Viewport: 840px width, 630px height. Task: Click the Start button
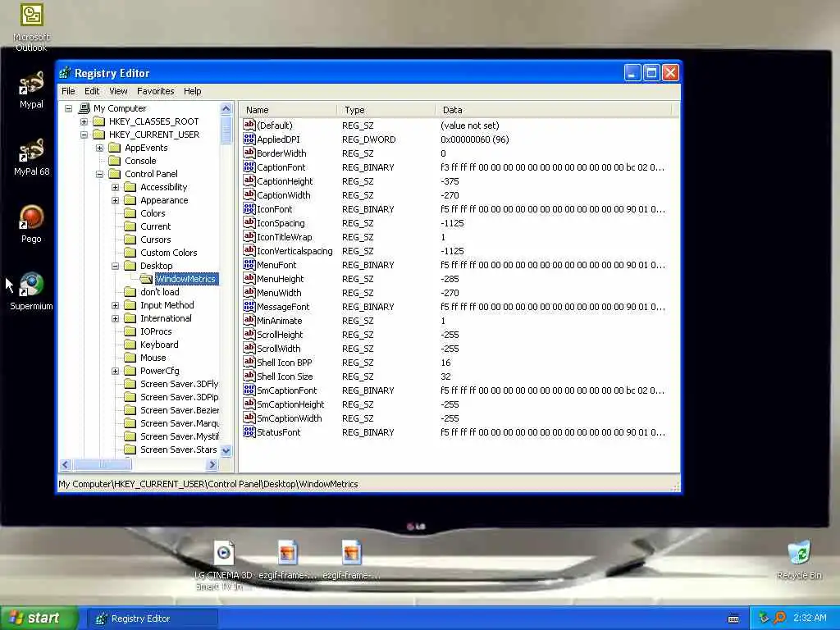pos(39,619)
